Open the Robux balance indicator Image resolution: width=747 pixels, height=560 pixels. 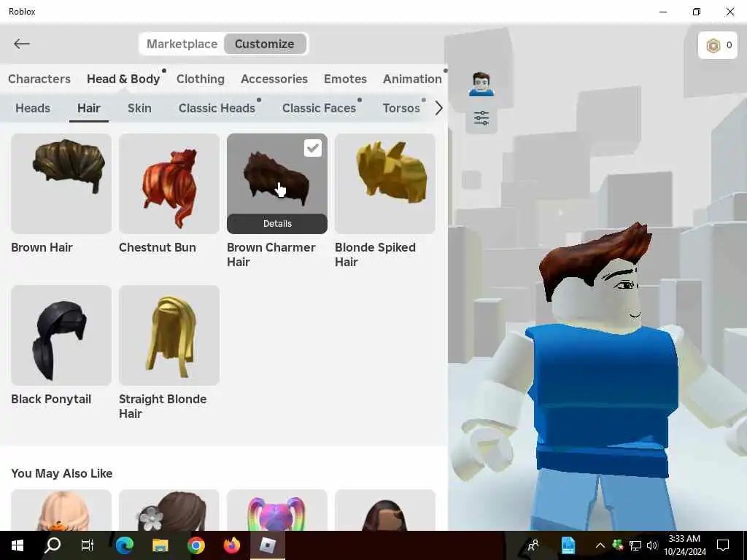(718, 46)
